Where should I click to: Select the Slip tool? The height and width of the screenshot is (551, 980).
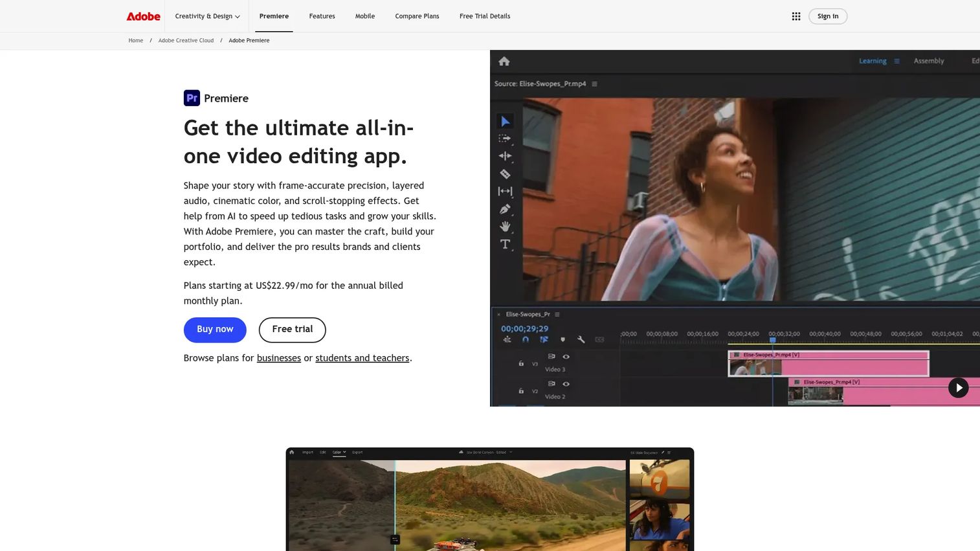(x=505, y=191)
